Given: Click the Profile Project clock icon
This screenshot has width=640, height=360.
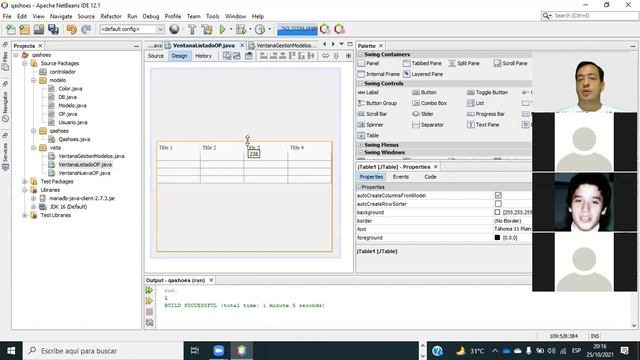Looking at the screenshot, I should [x=260, y=29].
